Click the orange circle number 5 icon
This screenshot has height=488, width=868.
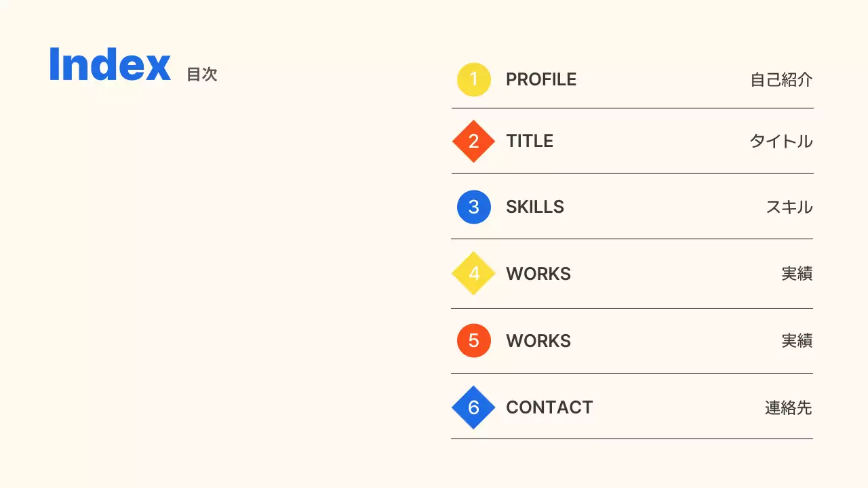point(473,340)
